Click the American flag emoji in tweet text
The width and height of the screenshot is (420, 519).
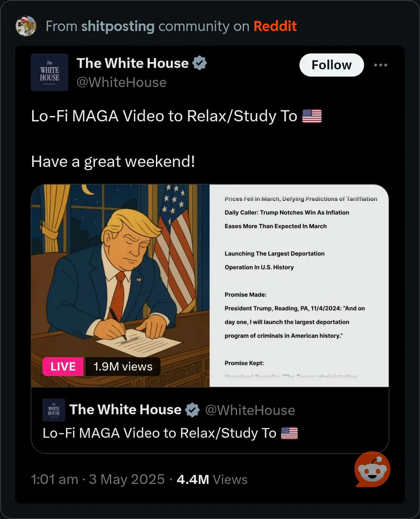[312, 116]
